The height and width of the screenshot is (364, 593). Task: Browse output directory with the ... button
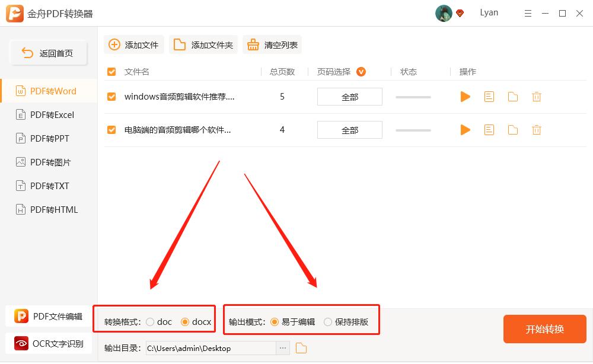coord(282,348)
